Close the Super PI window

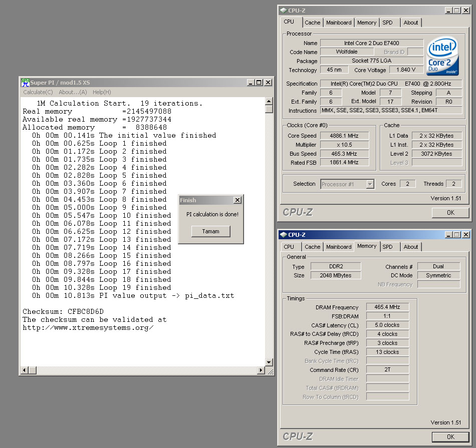[x=268, y=83]
